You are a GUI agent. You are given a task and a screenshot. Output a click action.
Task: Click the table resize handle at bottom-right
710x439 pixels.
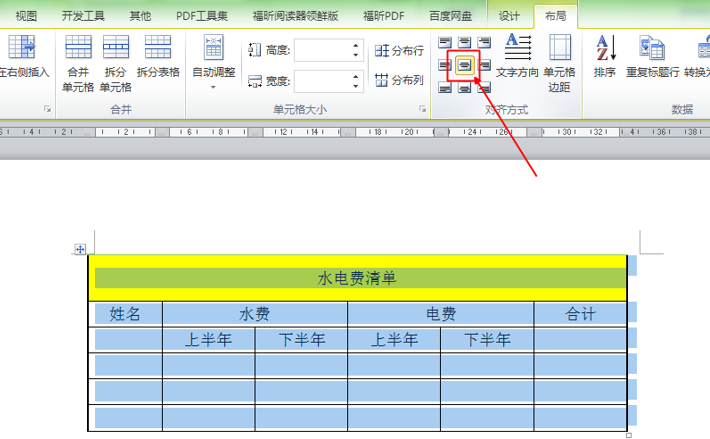(x=629, y=435)
